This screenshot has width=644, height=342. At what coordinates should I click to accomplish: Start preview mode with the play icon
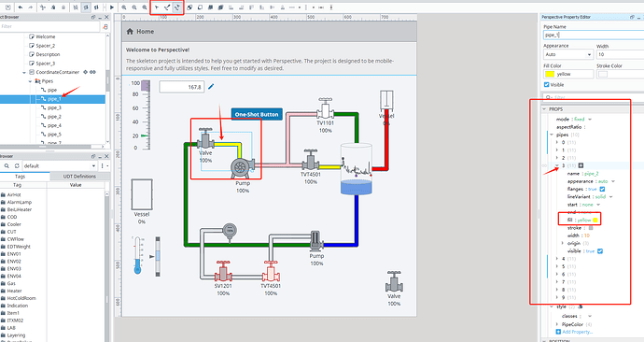(x=112, y=7)
